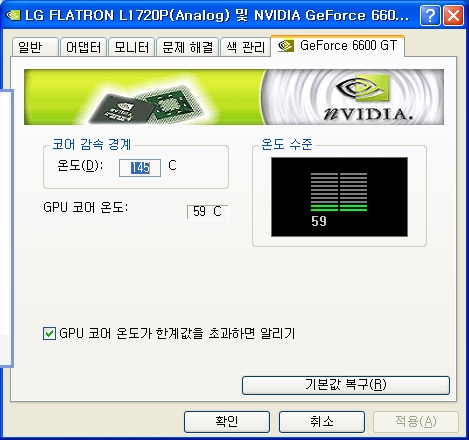Select the GeForce 6600 GT tab

pyautogui.click(x=338, y=46)
